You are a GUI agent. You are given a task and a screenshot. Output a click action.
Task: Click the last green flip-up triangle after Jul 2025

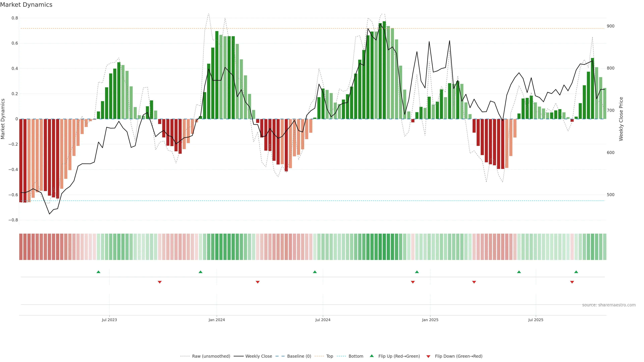point(576,272)
